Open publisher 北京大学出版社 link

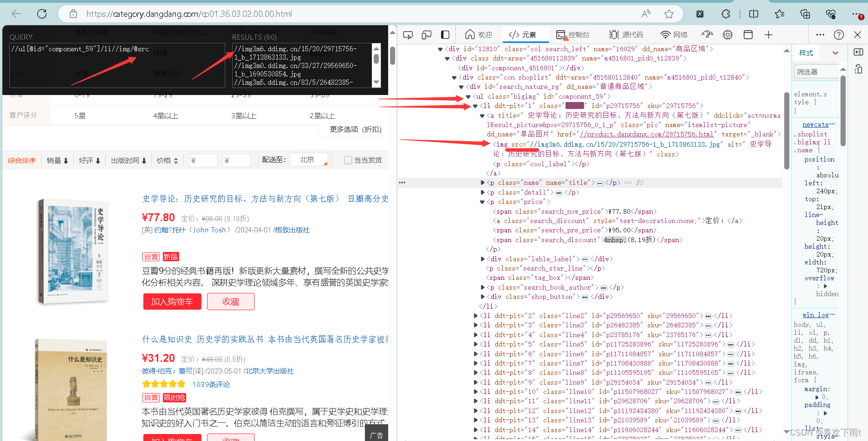(x=269, y=371)
